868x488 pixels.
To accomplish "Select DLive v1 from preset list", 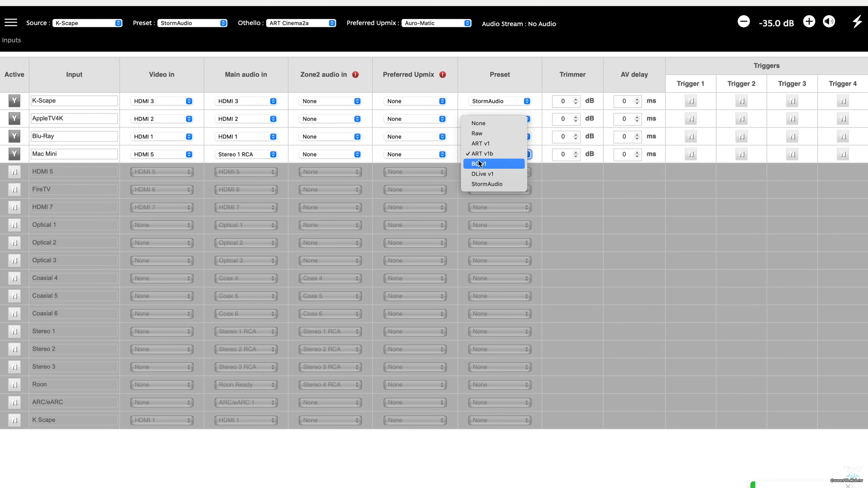I will [x=482, y=174].
